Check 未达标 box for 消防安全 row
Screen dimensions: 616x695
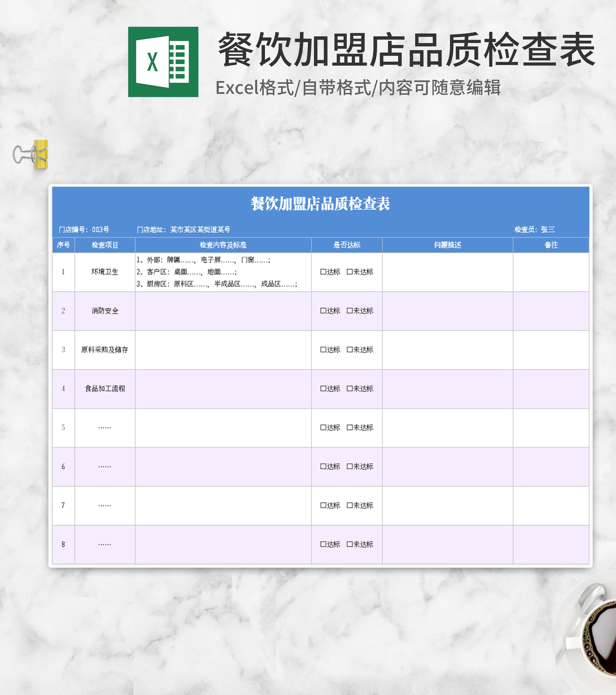(350, 311)
